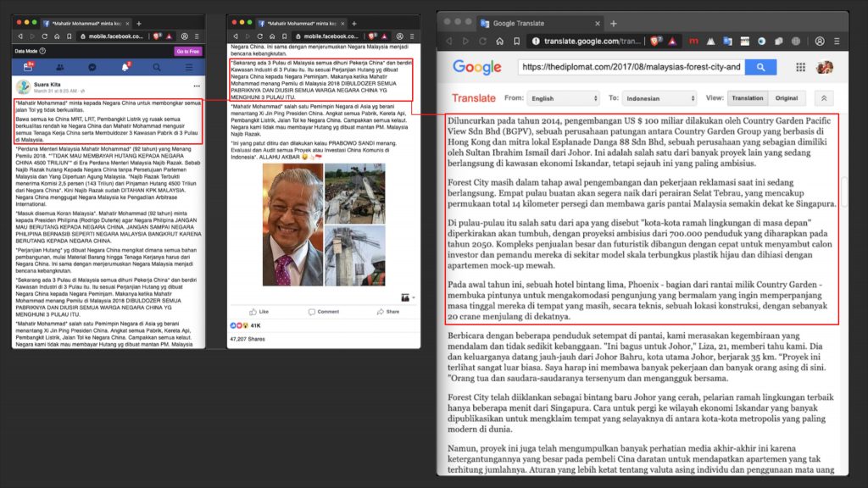Open Suara Kita page name link
Viewport: 868px width, 488px height.
tap(47, 85)
